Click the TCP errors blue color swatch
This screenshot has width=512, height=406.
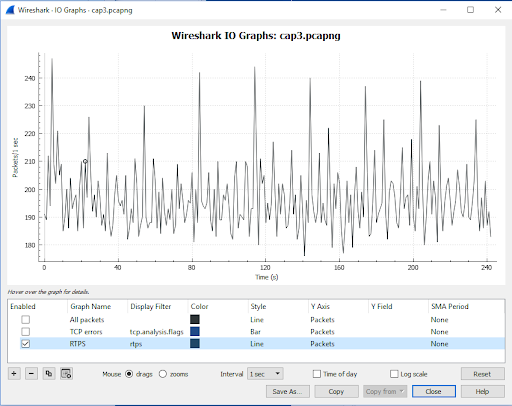tap(195, 332)
